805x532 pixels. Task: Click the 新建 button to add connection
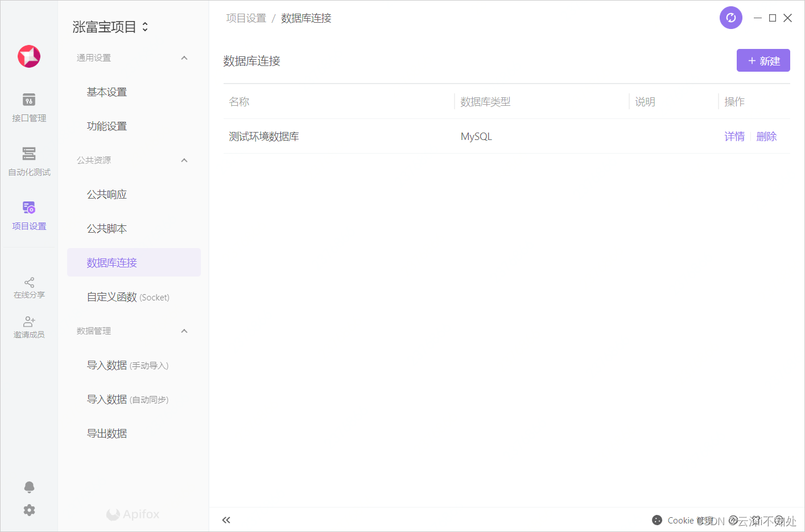pos(763,60)
